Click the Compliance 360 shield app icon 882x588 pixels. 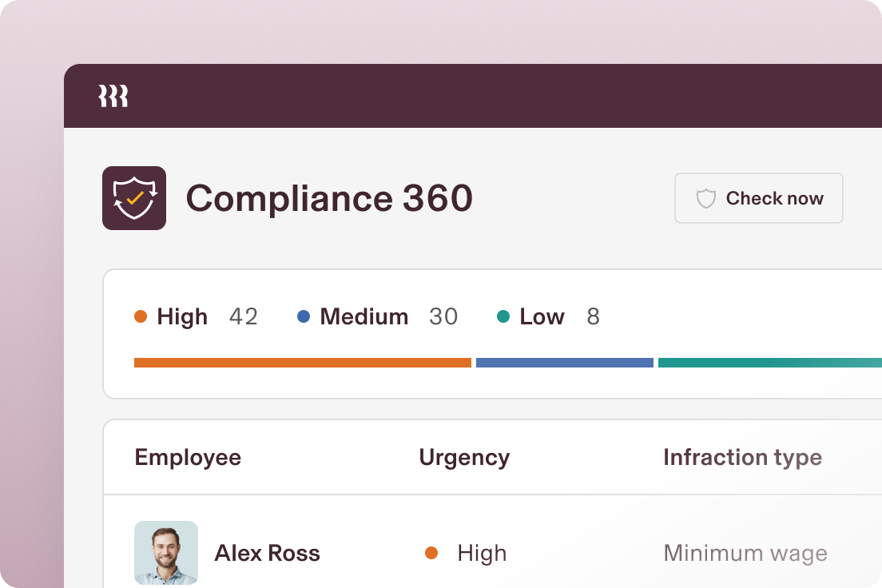pos(134,198)
